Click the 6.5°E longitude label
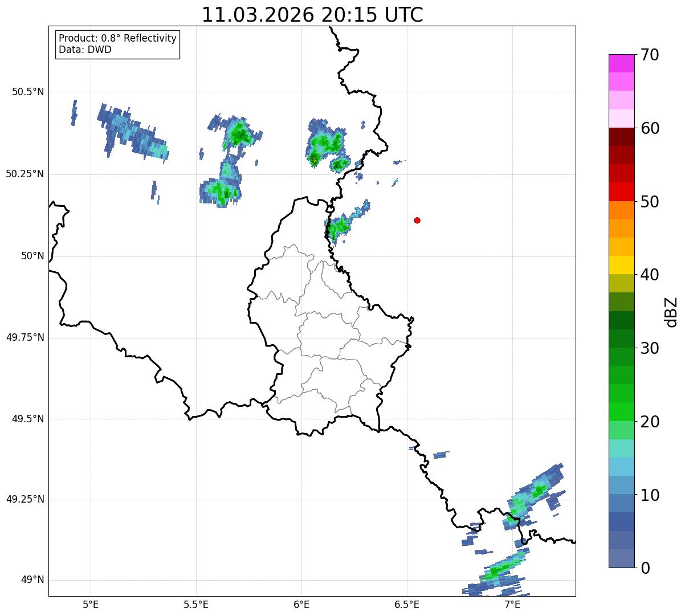The image size is (685, 616). click(x=407, y=604)
